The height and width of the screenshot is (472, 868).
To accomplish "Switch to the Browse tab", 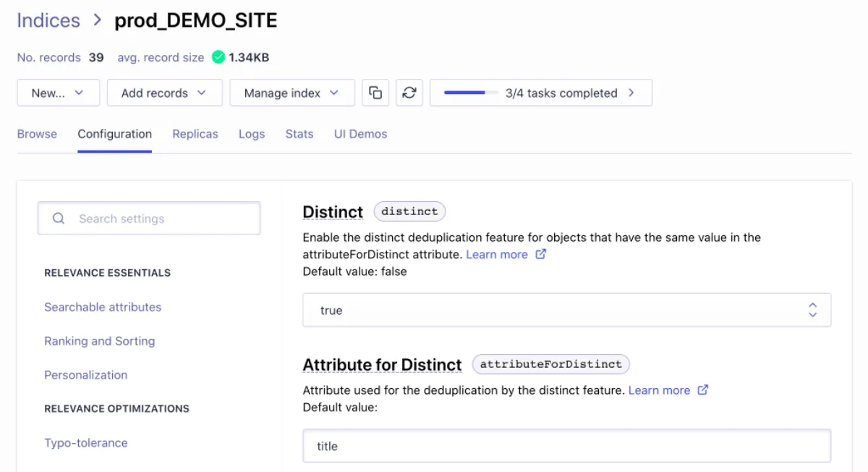I will [x=37, y=134].
